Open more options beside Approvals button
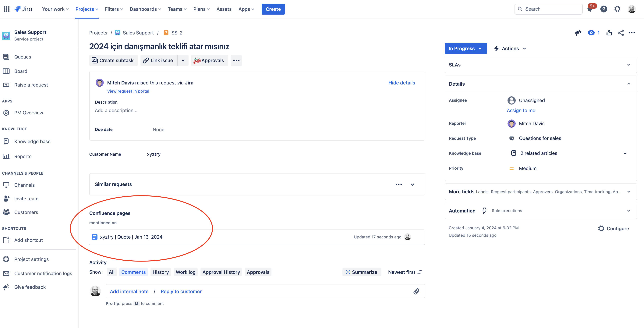Image resolution: width=644 pixels, height=328 pixels. 236,60
